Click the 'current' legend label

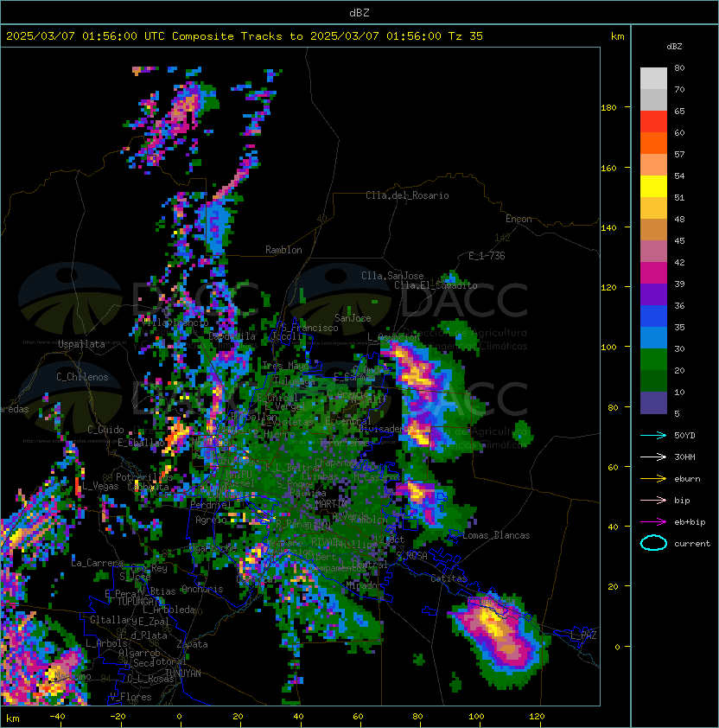[x=692, y=543]
